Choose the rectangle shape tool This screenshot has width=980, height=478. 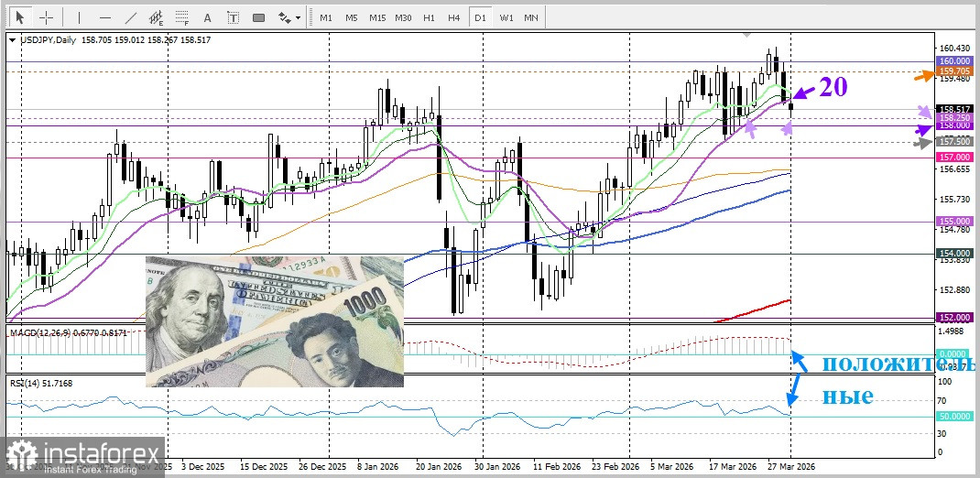258,17
